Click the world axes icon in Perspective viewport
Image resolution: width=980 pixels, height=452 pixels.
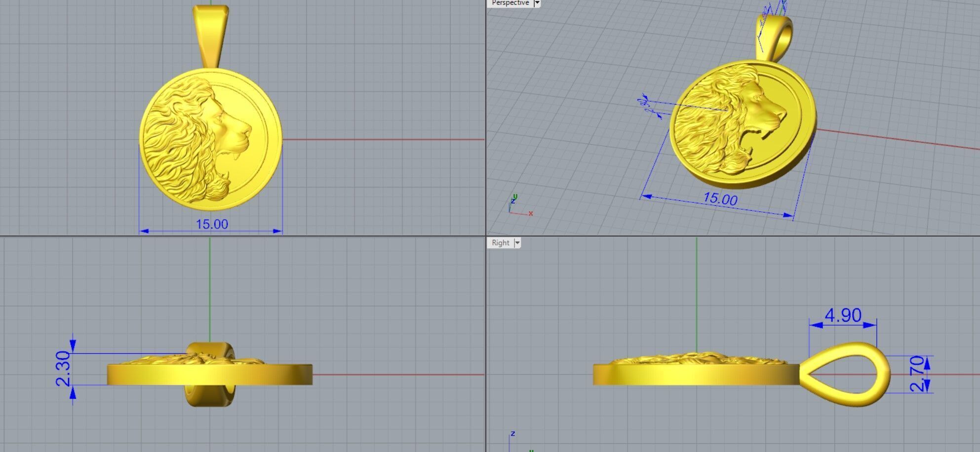(519, 205)
